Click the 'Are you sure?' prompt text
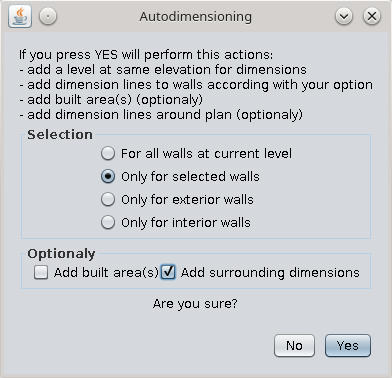 click(x=195, y=304)
